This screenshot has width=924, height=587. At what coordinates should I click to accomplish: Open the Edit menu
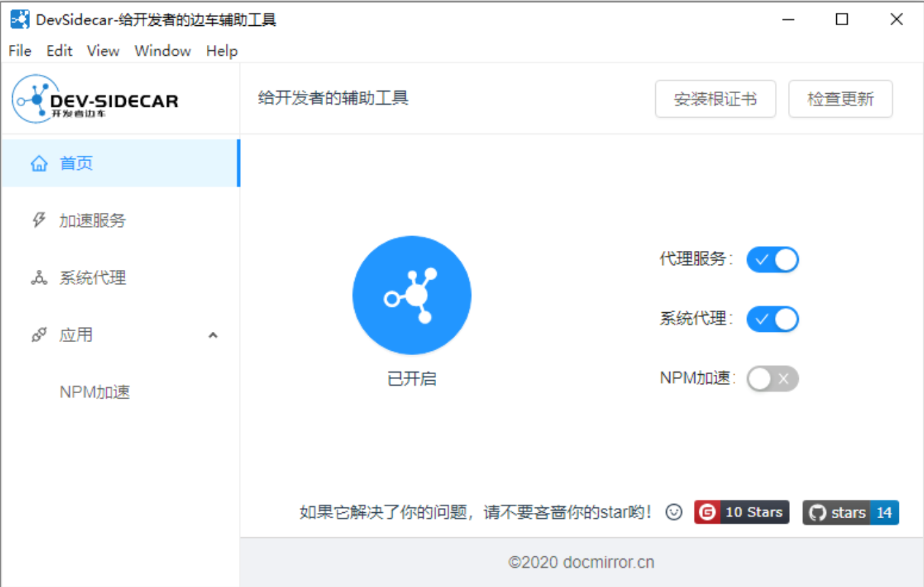(x=59, y=51)
